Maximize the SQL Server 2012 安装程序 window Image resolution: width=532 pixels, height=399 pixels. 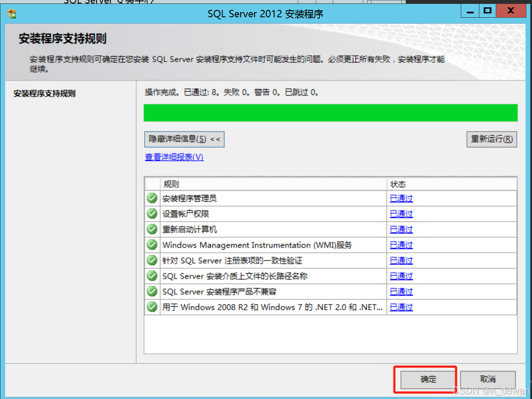pyautogui.click(x=488, y=10)
